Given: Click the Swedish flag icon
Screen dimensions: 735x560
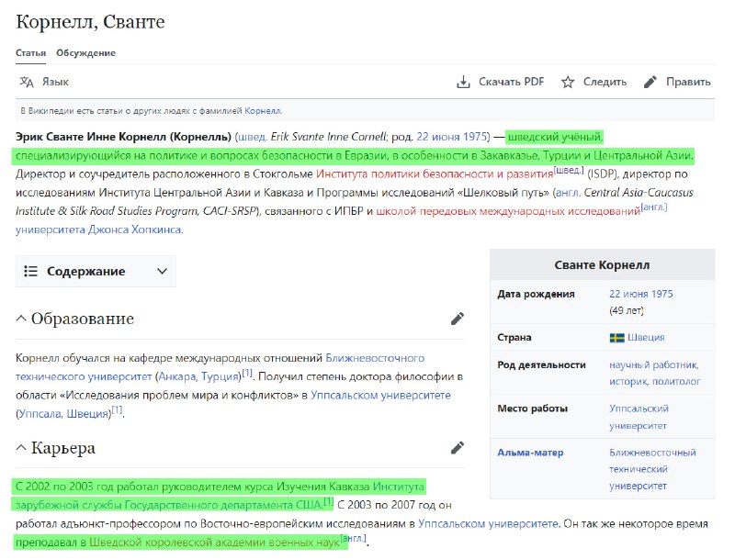Looking at the screenshot, I should click(x=616, y=338).
